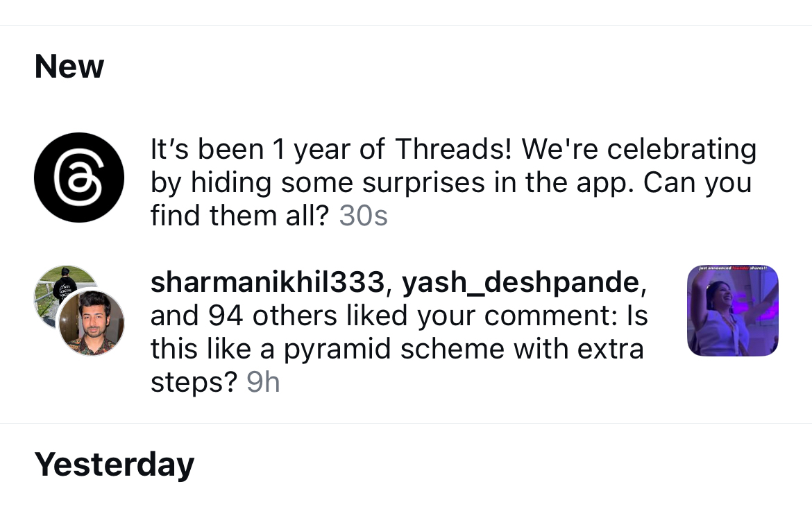
Task: Open the purple party post thumbnail
Action: point(732,311)
